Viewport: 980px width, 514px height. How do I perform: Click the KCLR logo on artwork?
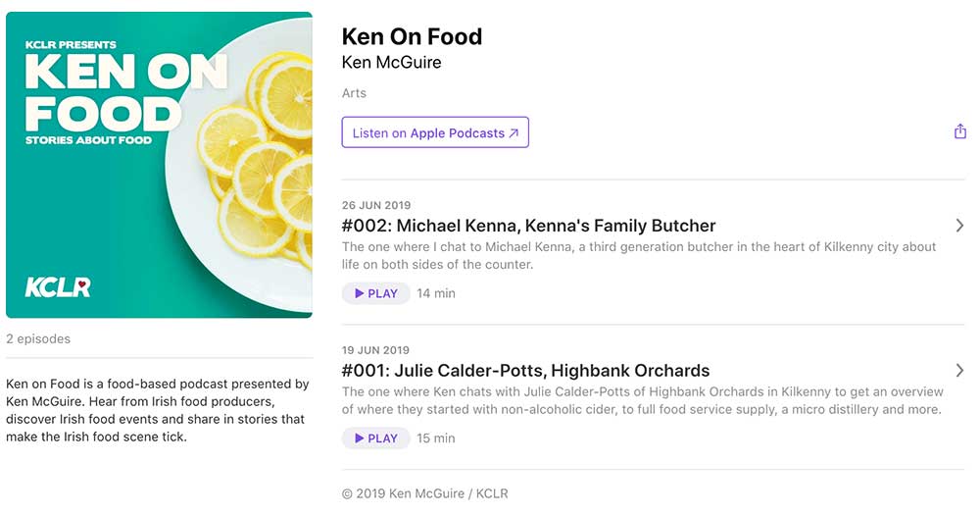click(58, 287)
